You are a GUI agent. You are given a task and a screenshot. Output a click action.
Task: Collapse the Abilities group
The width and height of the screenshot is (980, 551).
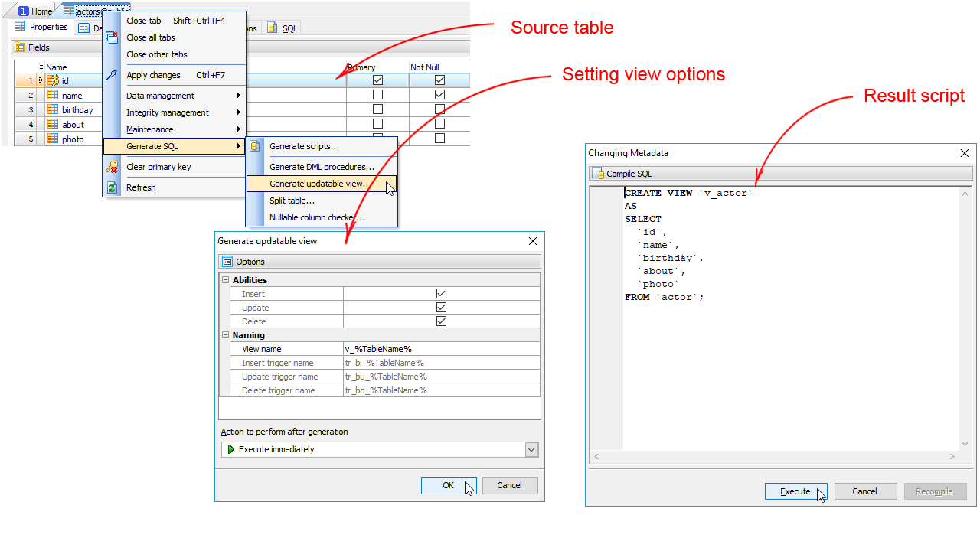pyautogui.click(x=226, y=280)
